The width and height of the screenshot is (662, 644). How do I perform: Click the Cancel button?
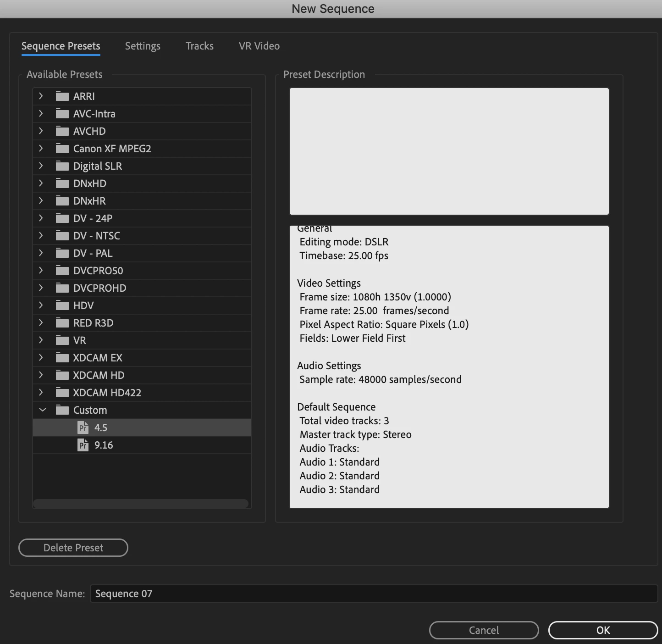tap(484, 630)
